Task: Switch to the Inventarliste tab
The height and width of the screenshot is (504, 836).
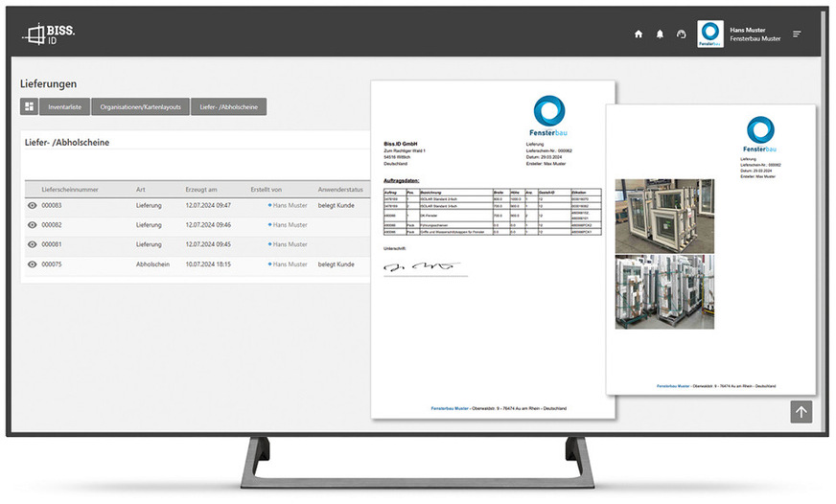Action: (65, 107)
